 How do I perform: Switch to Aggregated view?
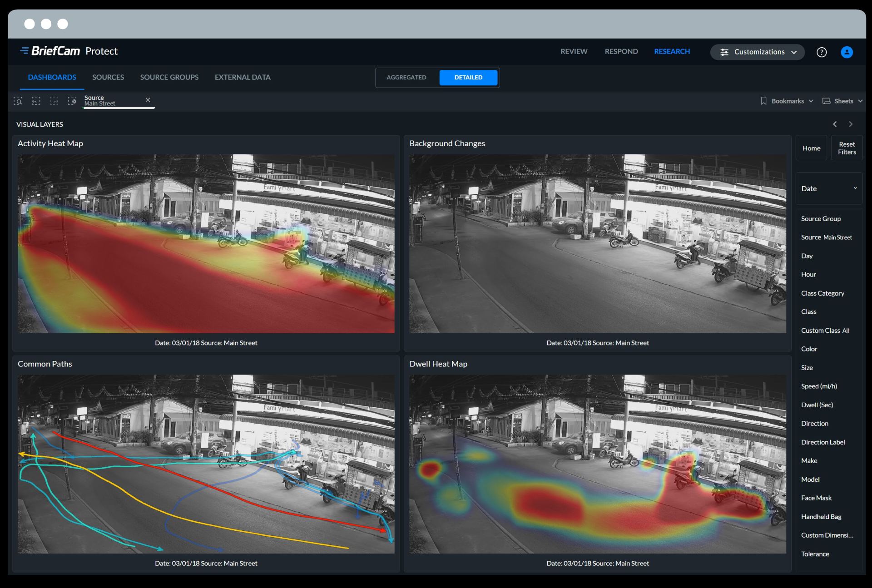(x=406, y=78)
